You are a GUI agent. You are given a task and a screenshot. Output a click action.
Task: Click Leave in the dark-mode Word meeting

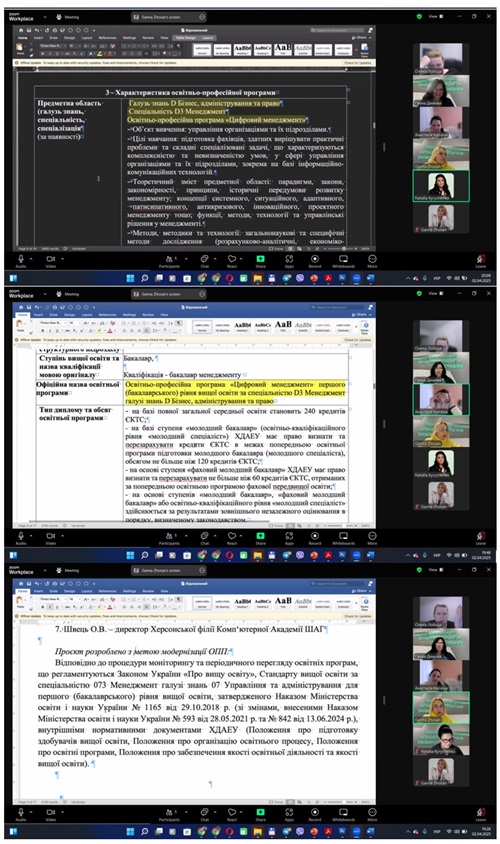pyautogui.click(x=481, y=261)
